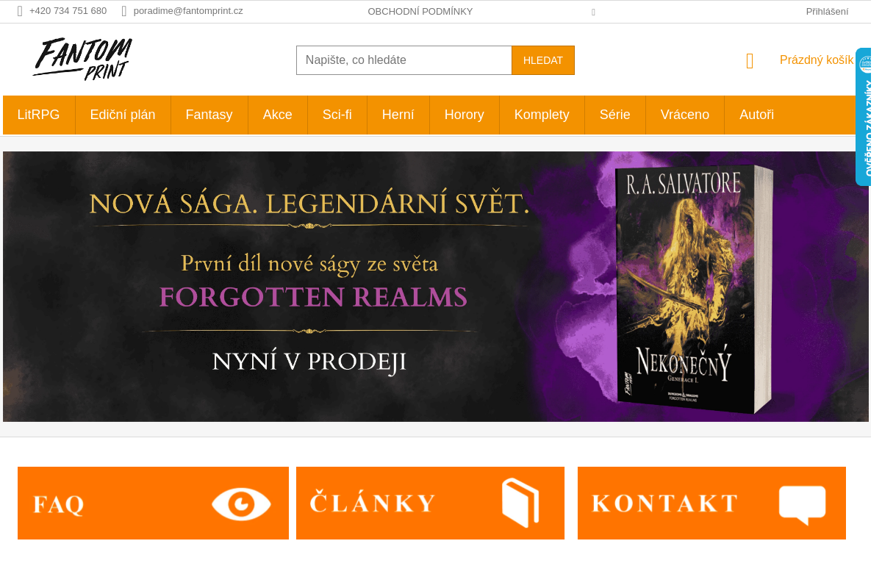Click the Nekonečný book cover in banner
The height and width of the screenshot is (588, 882).
(694, 289)
